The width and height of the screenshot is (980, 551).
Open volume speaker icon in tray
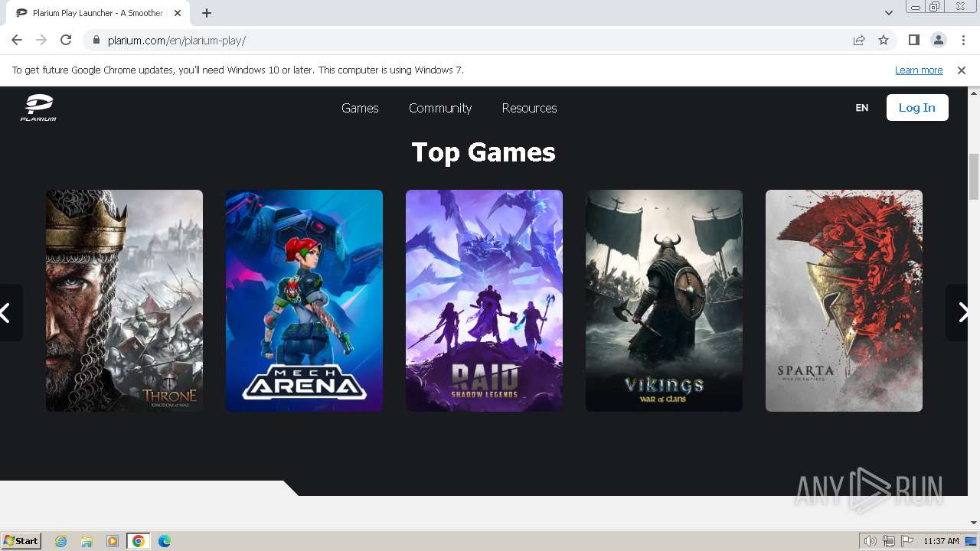click(x=871, y=541)
